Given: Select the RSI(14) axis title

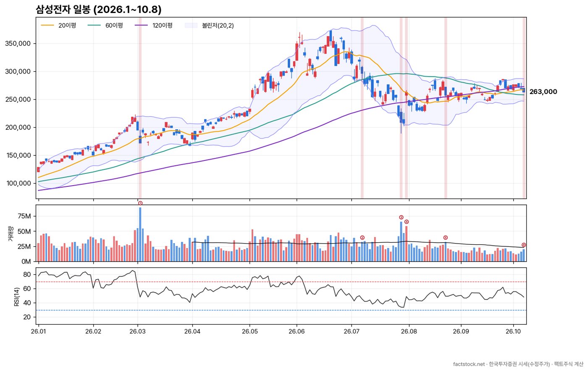Looking at the screenshot, I should coord(17,296).
